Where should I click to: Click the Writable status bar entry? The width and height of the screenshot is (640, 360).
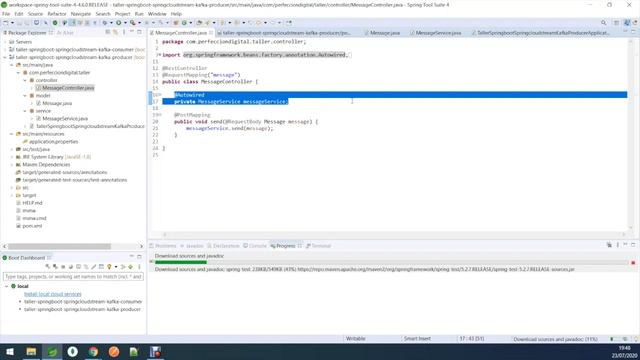click(x=356, y=339)
